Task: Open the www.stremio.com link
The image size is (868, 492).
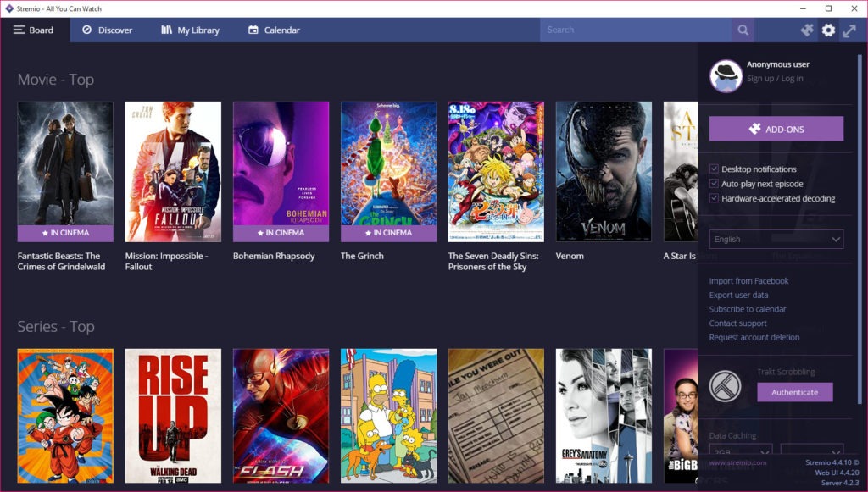Action: coord(738,462)
